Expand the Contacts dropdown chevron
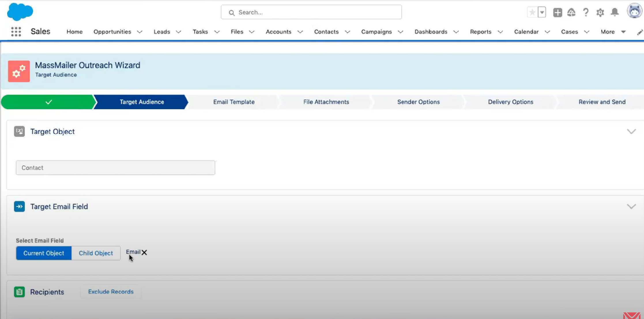This screenshot has width=644, height=319. (x=347, y=32)
